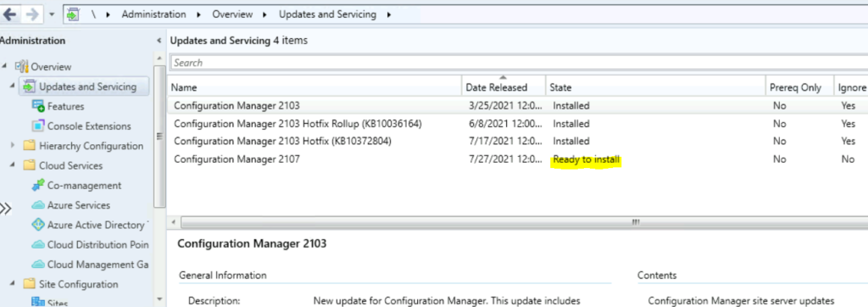Click the Overview node icon
Screen dimensions: 868x307
point(21,66)
